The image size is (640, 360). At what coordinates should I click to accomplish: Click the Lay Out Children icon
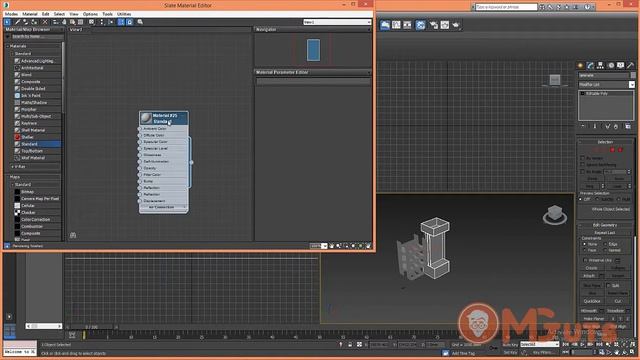(x=111, y=22)
